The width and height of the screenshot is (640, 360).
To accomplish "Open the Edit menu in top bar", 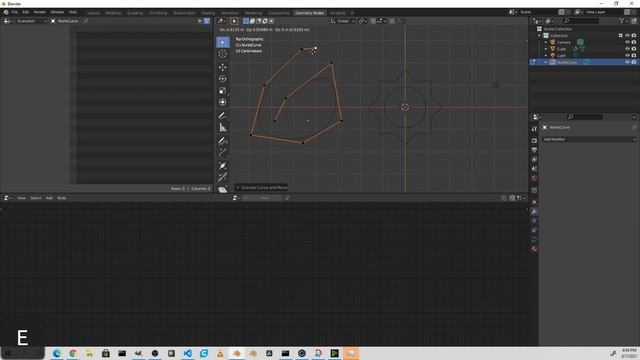I will click(x=26, y=12).
